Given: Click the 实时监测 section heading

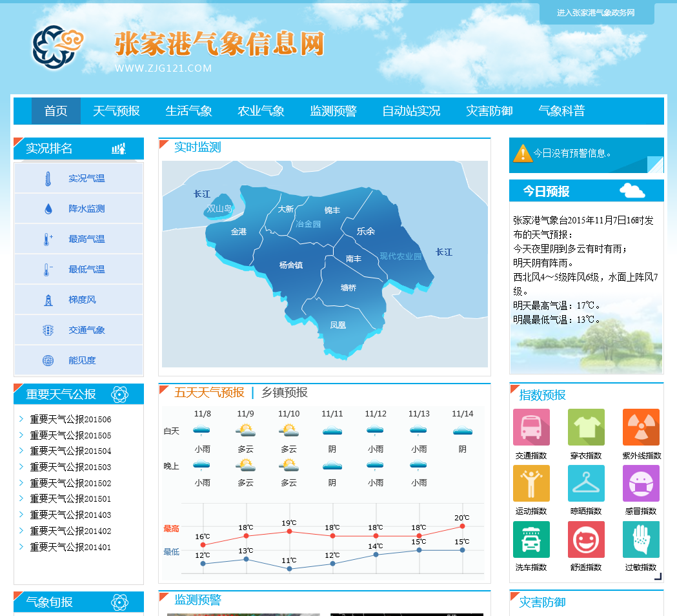Looking at the screenshot, I should (x=197, y=147).
